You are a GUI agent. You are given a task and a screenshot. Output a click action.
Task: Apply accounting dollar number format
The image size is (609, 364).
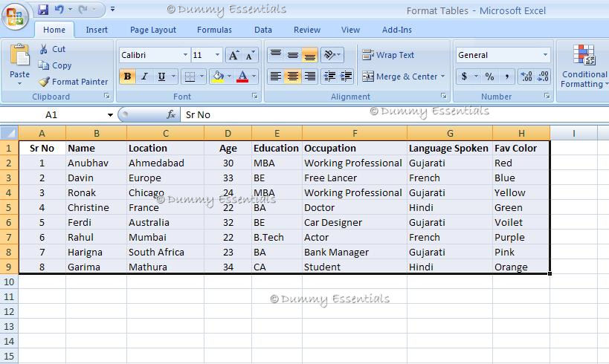tap(464, 77)
